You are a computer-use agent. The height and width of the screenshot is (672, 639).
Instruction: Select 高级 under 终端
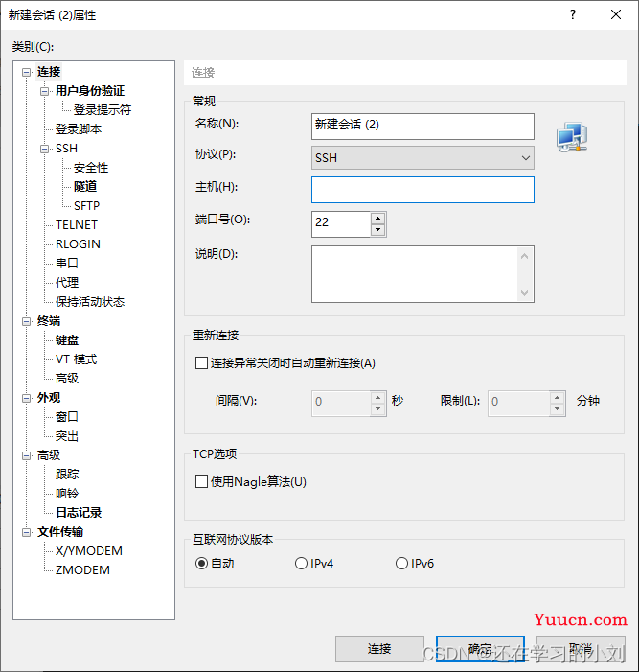(67, 379)
